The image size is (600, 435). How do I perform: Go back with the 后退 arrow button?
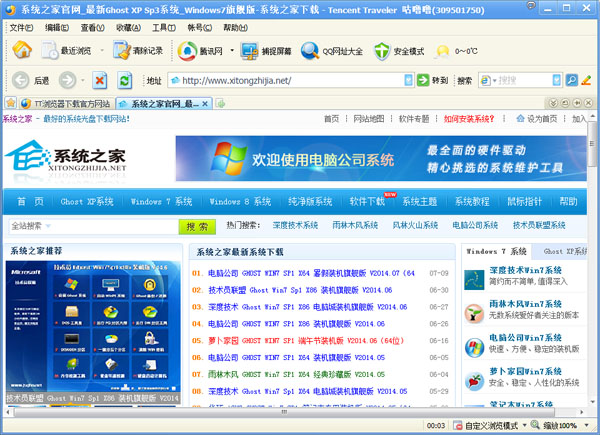20,80
